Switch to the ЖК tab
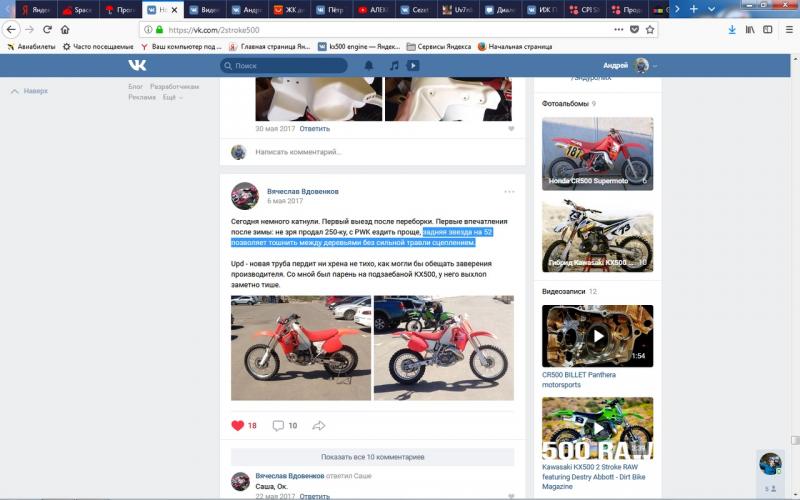800x500 pixels. coord(289,10)
